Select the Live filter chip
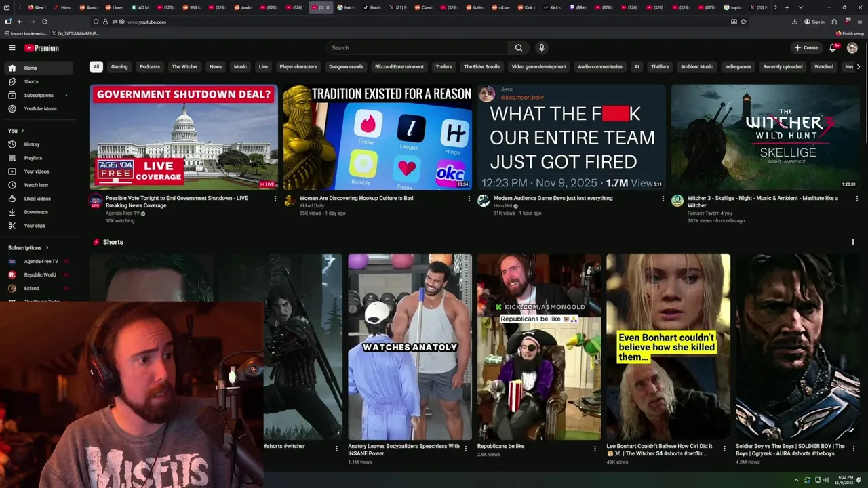868x488 pixels. 263,67
